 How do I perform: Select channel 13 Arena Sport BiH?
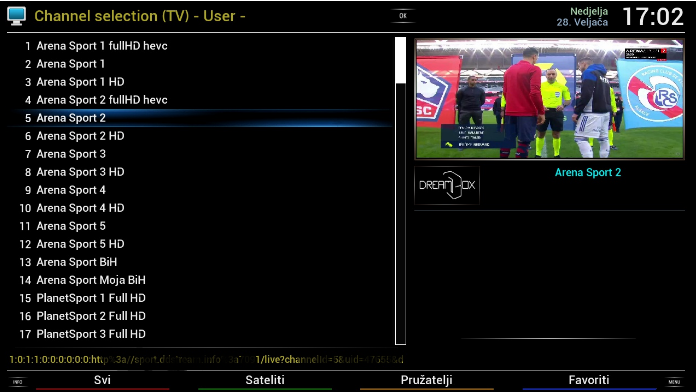click(x=200, y=262)
